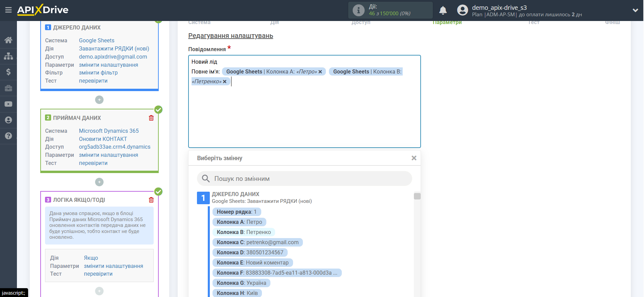Go to the Доступ step tab
The width and height of the screenshot is (644, 297).
point(361,23)
